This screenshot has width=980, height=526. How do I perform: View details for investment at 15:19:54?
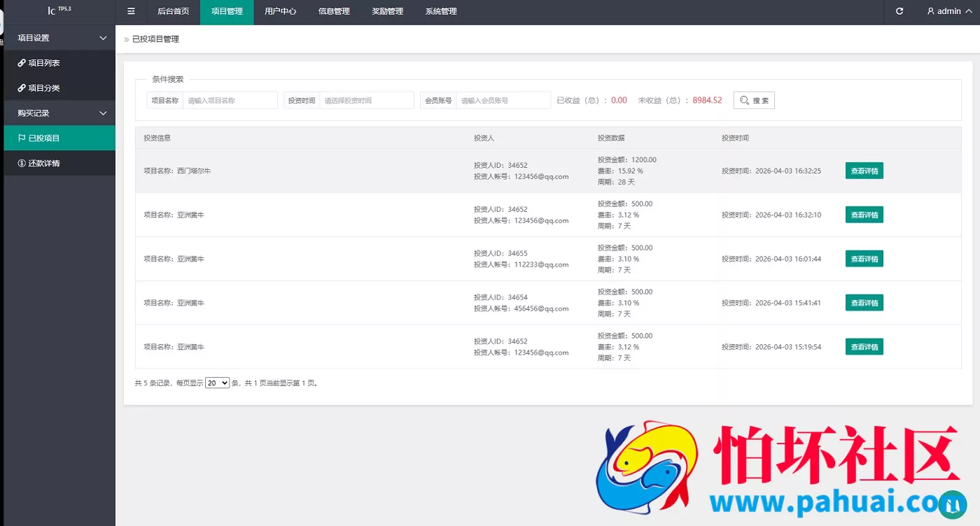pyautogui.click(x=864, y=347)
